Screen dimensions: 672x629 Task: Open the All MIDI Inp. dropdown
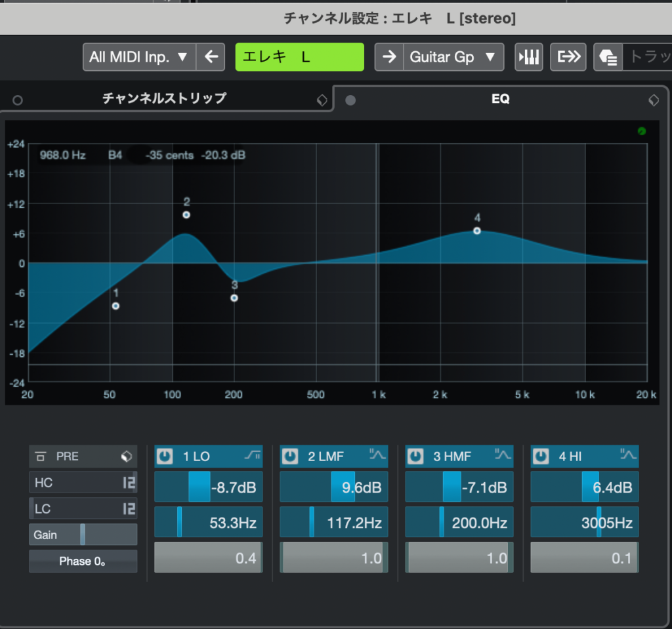[x=139, y=57]
